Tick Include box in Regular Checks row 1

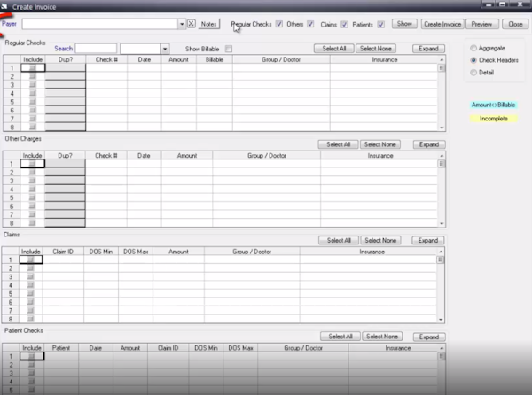(33, 67)
